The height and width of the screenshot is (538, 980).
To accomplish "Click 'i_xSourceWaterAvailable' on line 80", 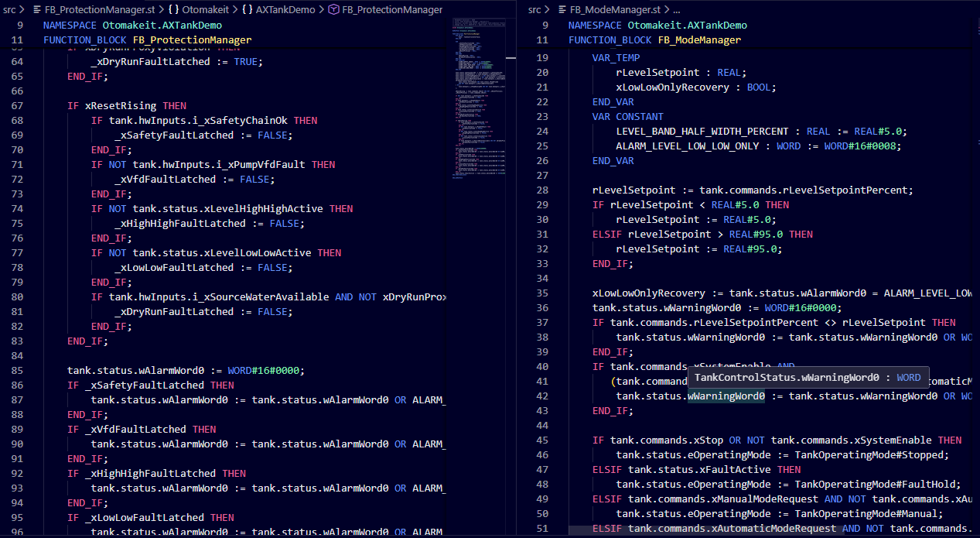I will pyautogui.click(x=261, y=296).
